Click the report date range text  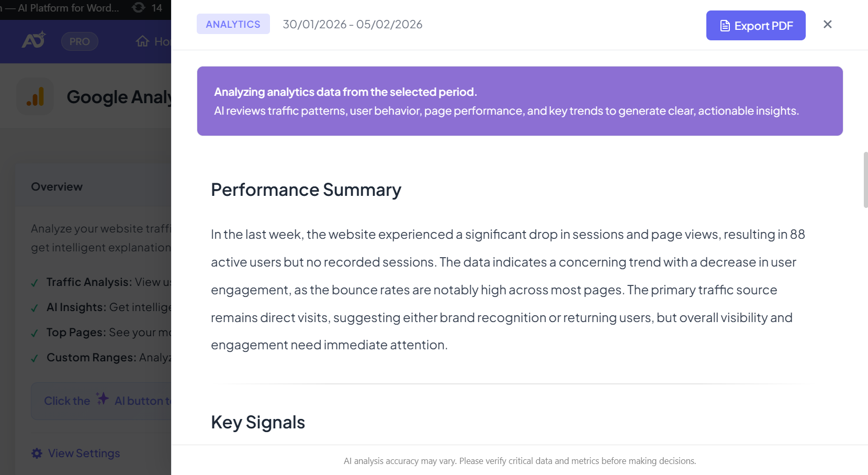click(352, 25)
